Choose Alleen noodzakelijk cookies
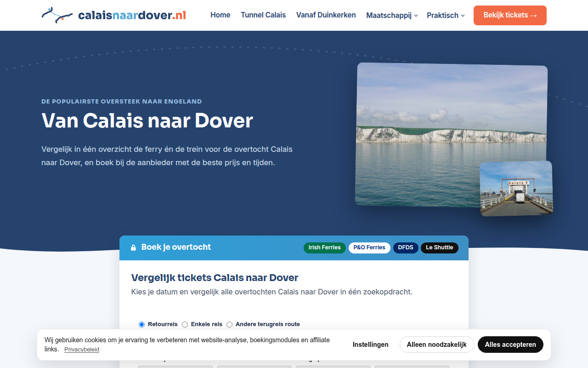This screenshot has width=588, height=368. 436,345
